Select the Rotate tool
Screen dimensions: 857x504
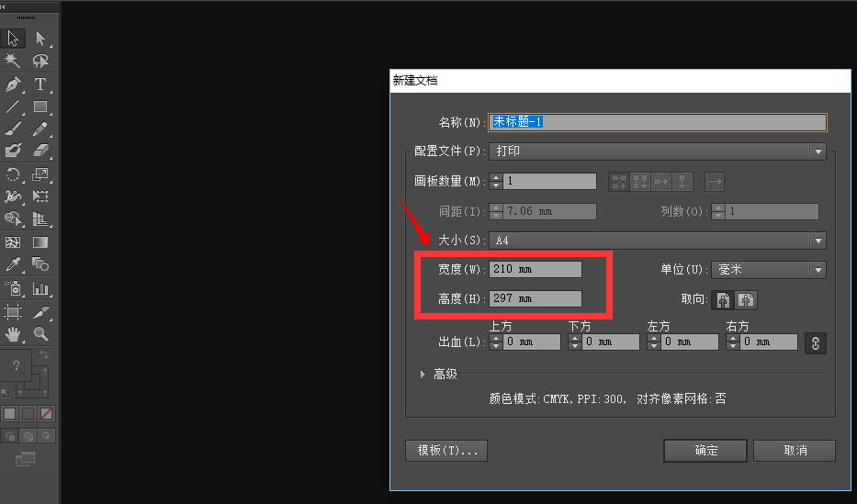click(x=13, y=174)
